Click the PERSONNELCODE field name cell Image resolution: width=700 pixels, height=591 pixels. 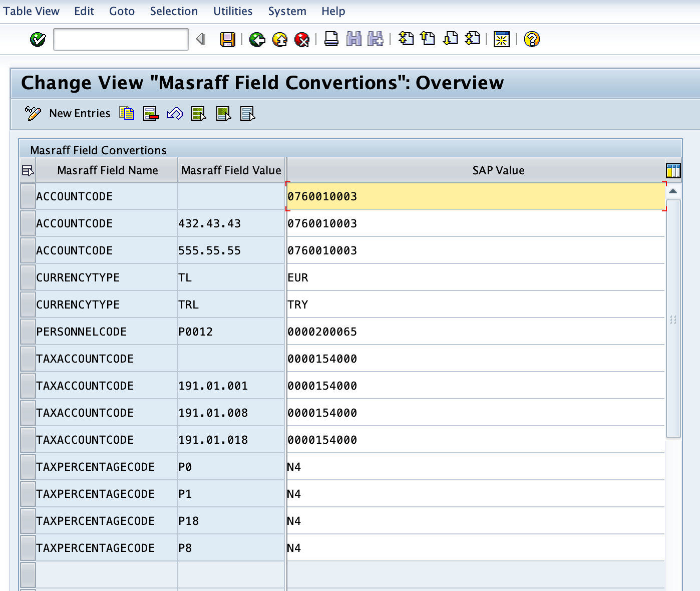tap(106, 332)
